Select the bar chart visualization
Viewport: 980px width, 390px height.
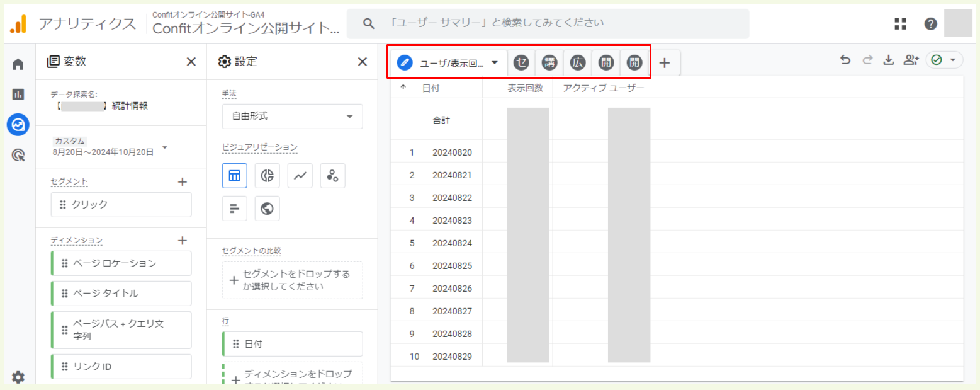point(234,208)
